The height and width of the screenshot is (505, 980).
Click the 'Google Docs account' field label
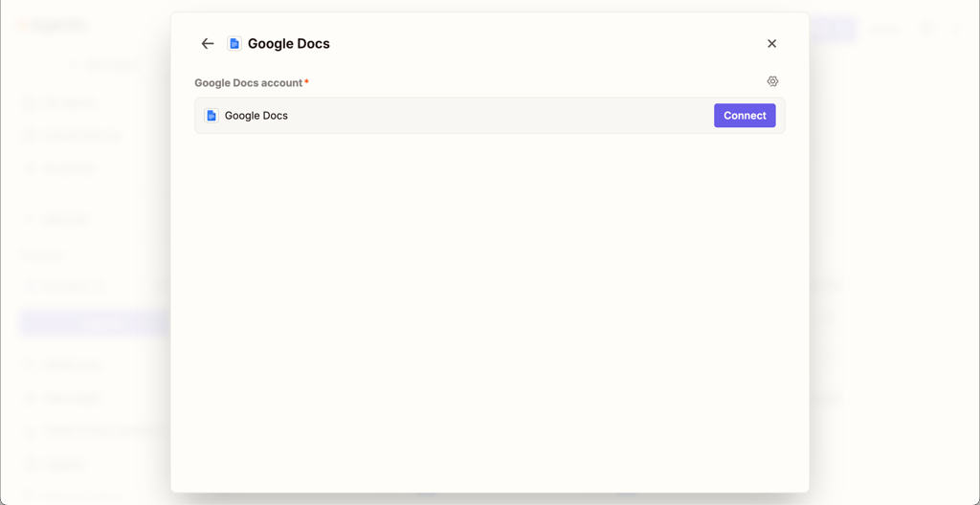click(248, 83)
